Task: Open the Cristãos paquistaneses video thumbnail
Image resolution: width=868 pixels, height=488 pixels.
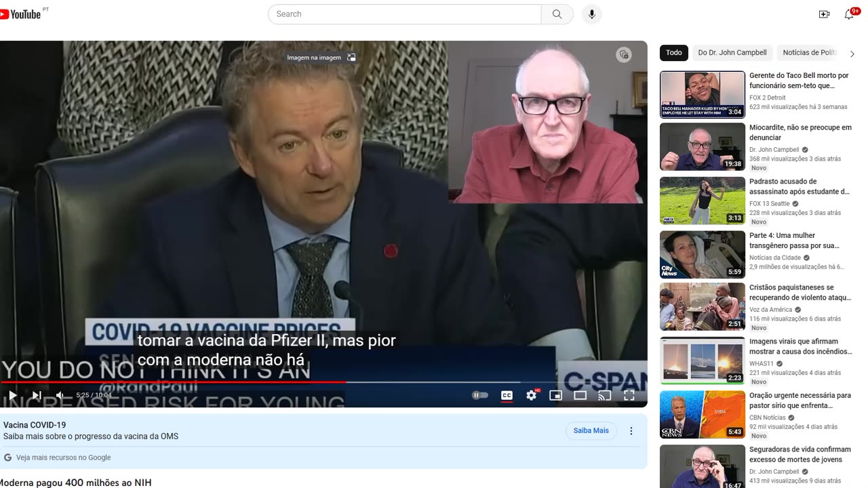Action: (x=703, y=306)
